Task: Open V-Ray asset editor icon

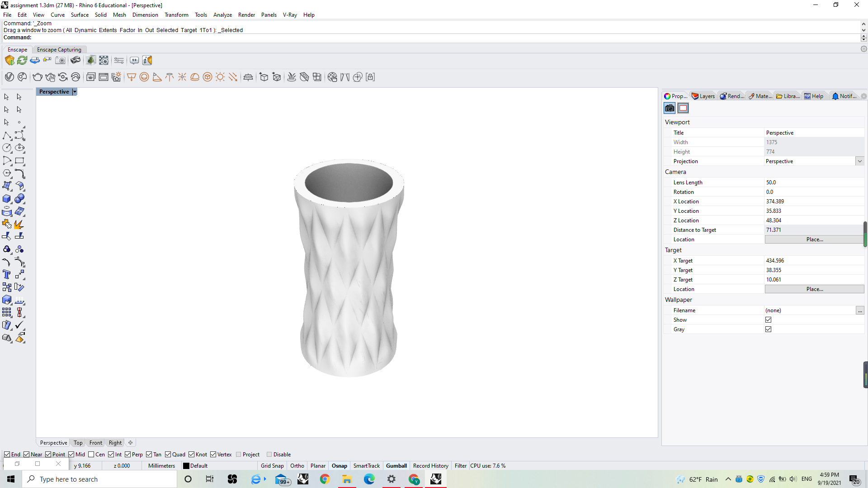Action: coord(9,77)
